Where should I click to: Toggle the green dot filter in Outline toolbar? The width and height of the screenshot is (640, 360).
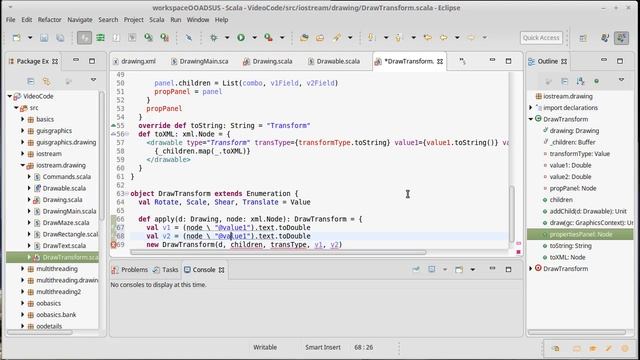(x=597, y=81)
